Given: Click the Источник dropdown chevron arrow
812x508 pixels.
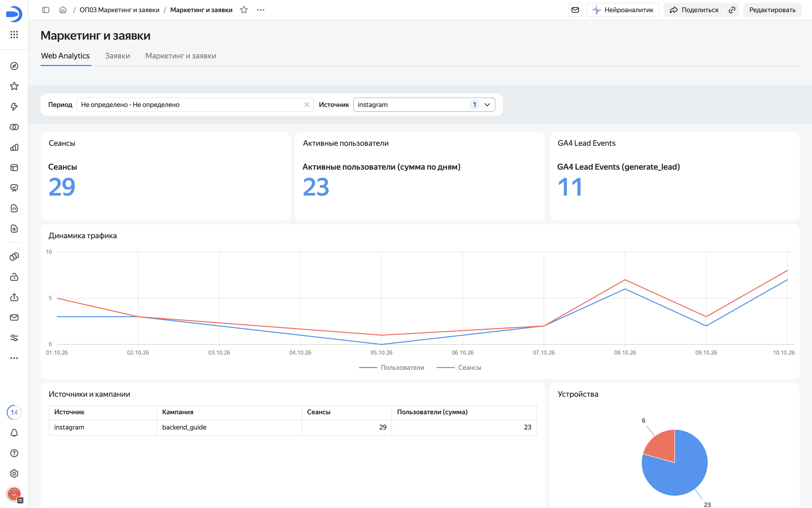Looking at the screenshot, I should pos(487,105).
